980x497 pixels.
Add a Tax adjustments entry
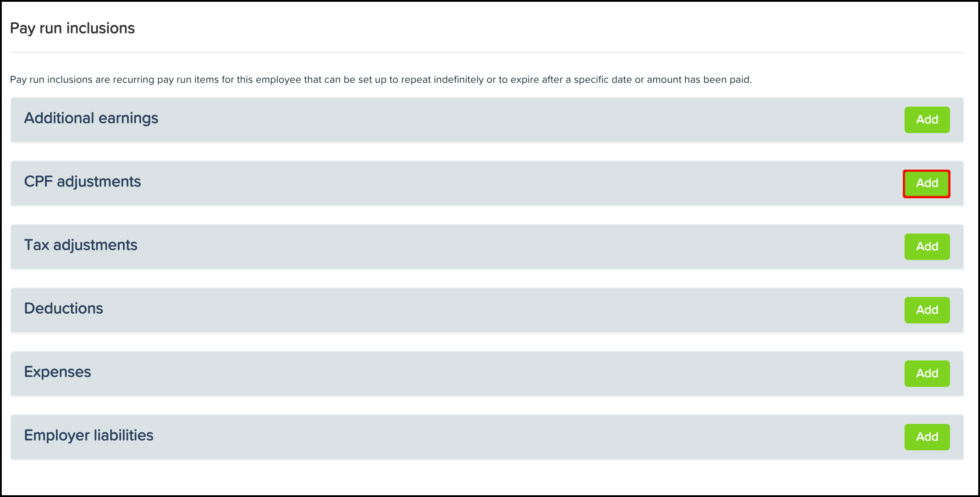[927, 247]
